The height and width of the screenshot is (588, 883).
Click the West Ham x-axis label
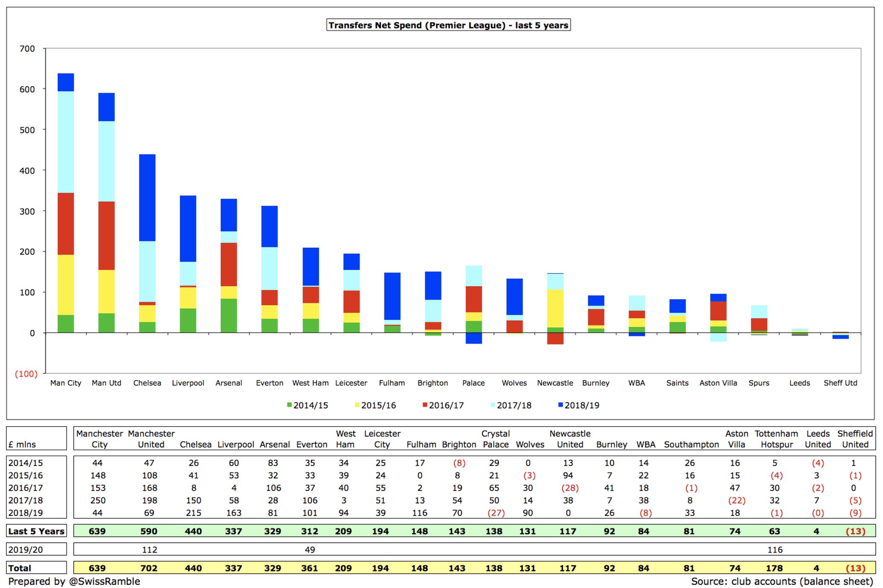pos(310,383)
